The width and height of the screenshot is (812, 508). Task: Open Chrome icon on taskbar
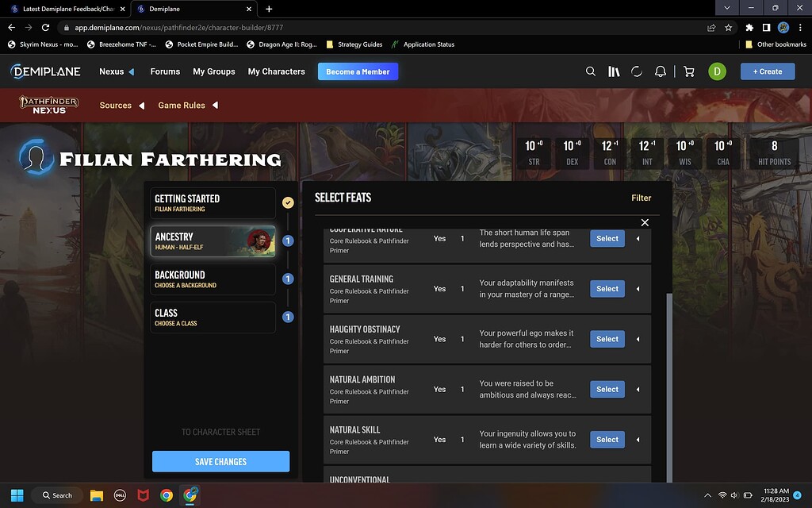(x=167, y=495)
